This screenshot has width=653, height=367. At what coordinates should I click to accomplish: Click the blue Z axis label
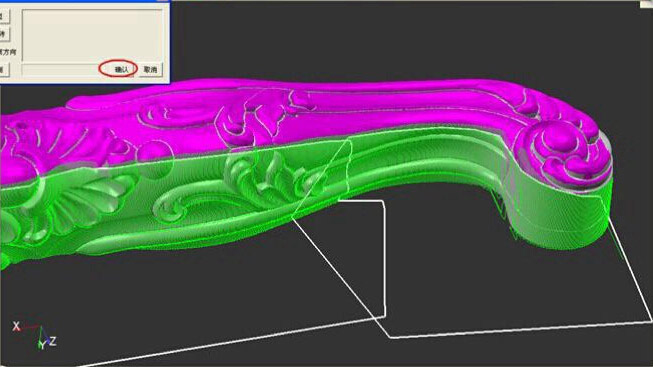[x=53, y=341]
